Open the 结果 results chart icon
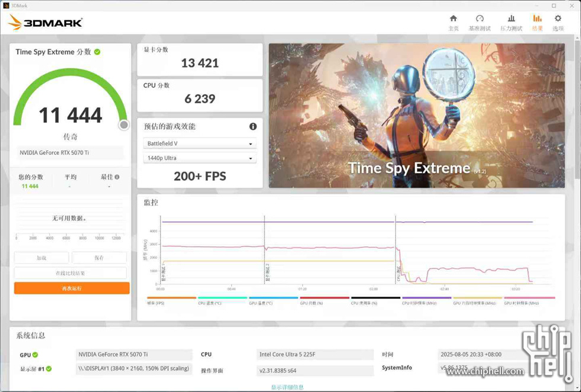Image resolution: width=581 pixels, height=392 pixels. pos(537,18)
